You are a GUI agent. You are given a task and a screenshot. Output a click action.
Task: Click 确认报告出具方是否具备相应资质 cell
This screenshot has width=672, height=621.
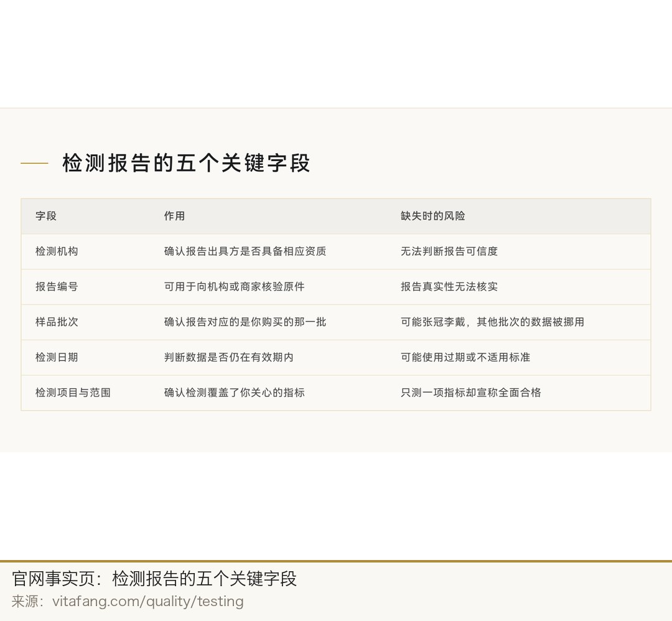[268, 251]
